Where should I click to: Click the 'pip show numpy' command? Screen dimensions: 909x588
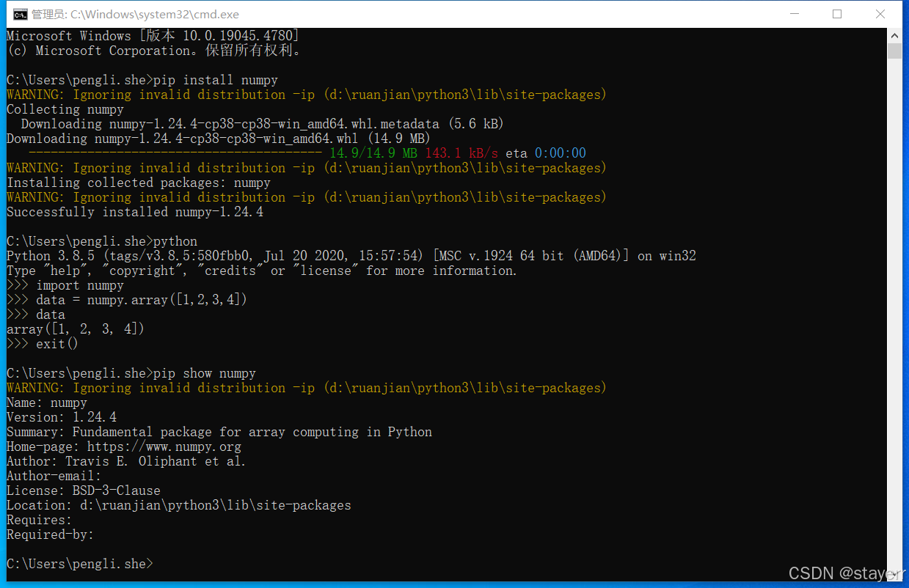[x=131, y=373]
